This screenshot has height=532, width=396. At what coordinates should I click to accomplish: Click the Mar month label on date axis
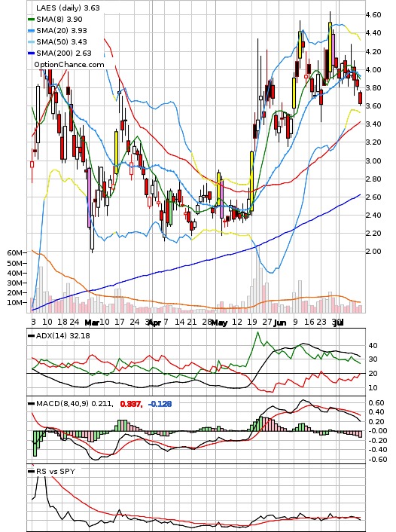(x=92, y=323)
